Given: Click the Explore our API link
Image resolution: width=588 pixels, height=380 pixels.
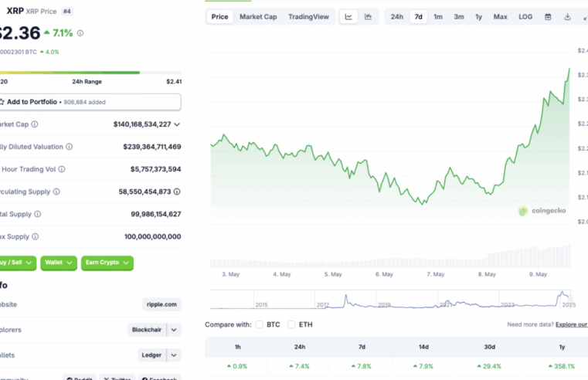Looking at the screenshot, I should (x=572, y=324).
